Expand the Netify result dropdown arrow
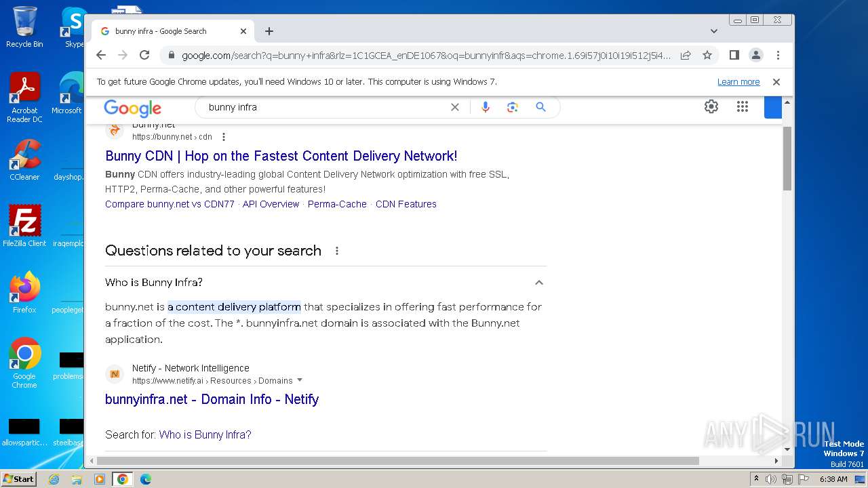The width and height of the screenshot is (868, 488). 300,380
